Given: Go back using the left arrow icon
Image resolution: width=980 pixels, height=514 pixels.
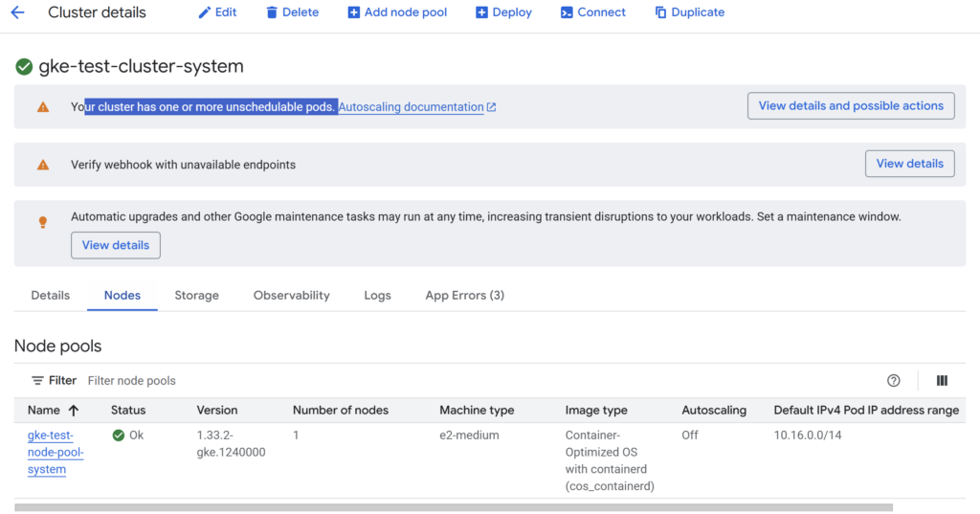Looking at the screenshot, I should pos(17,11).
